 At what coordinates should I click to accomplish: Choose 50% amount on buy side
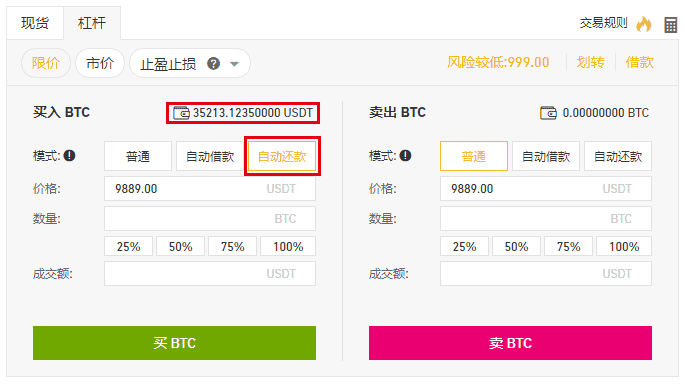click(x=180, y=246)
